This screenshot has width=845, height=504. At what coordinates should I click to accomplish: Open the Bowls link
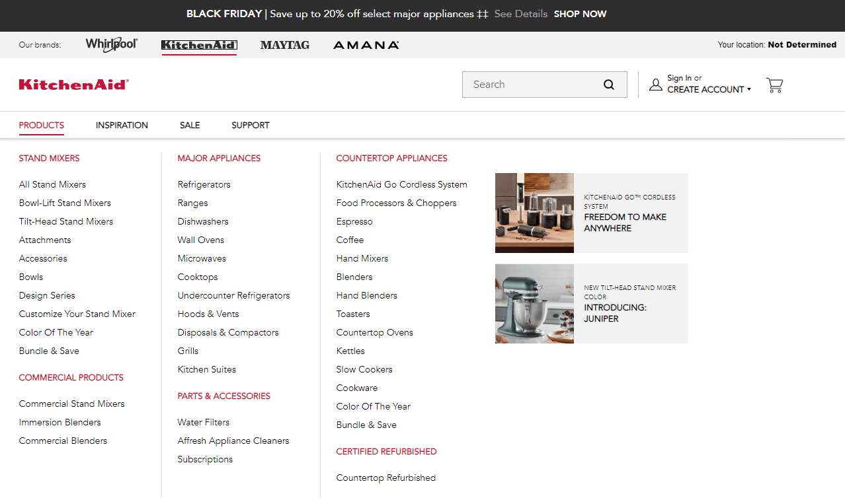coord(31,277)
